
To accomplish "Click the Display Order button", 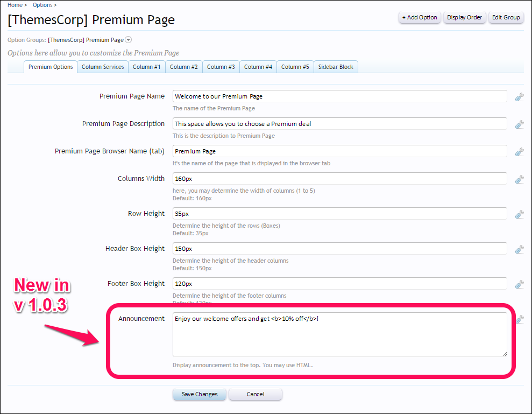I will (x=464, y=17).
